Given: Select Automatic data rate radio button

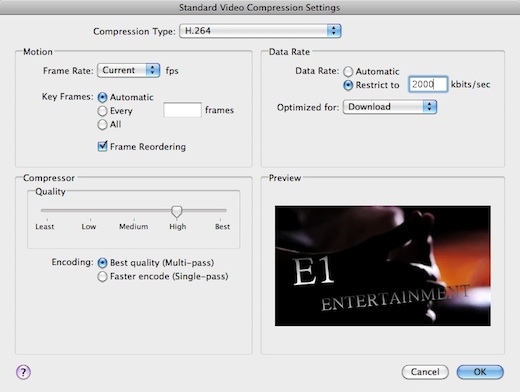Looking at the screenshot, I should (x=348, y=71).
